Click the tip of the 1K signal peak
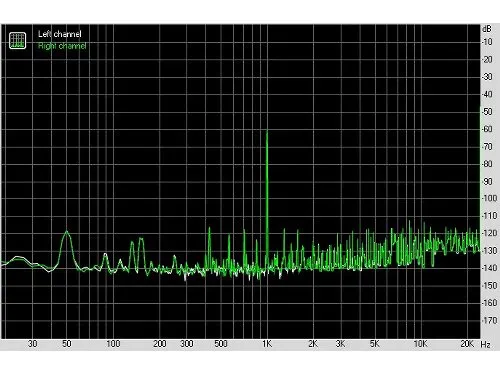Viewport: 500px width, 375px height. [267, 131]
